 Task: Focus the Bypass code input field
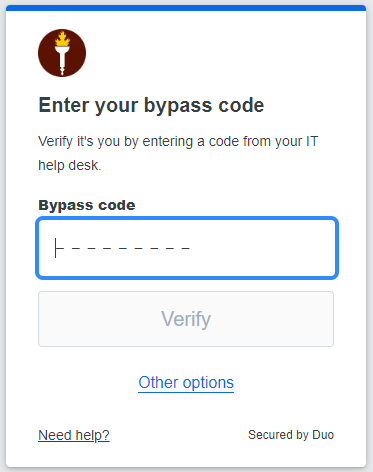[x=187, y=248]
